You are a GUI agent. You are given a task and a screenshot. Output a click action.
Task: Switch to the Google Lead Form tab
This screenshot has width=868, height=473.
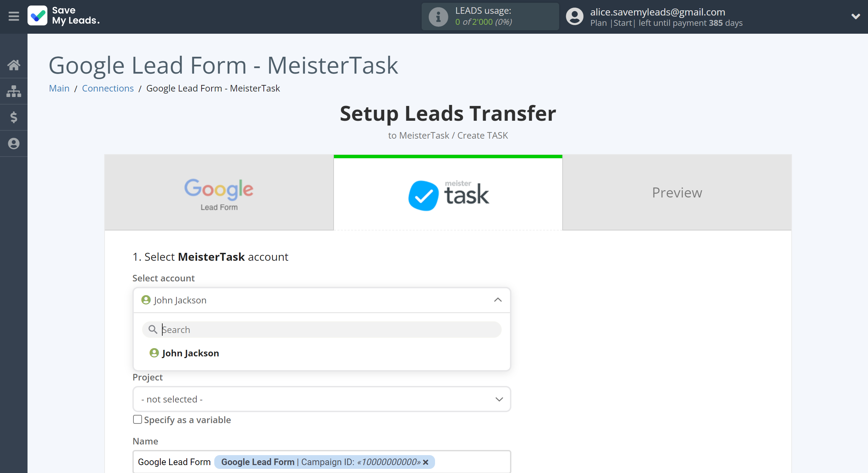click(219, 192)
